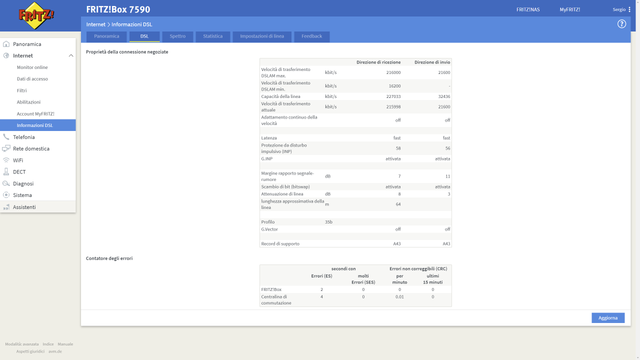Open Sistema menu entry
This screenshot has height=360, width=640.
22,195
